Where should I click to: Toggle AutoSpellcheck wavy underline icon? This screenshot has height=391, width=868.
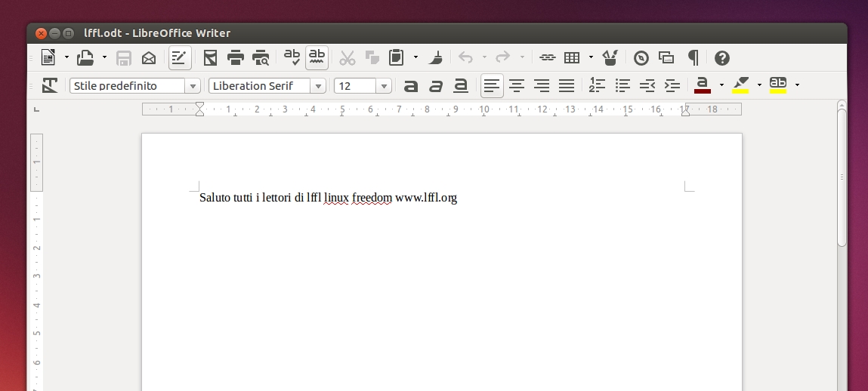(317, 57)
